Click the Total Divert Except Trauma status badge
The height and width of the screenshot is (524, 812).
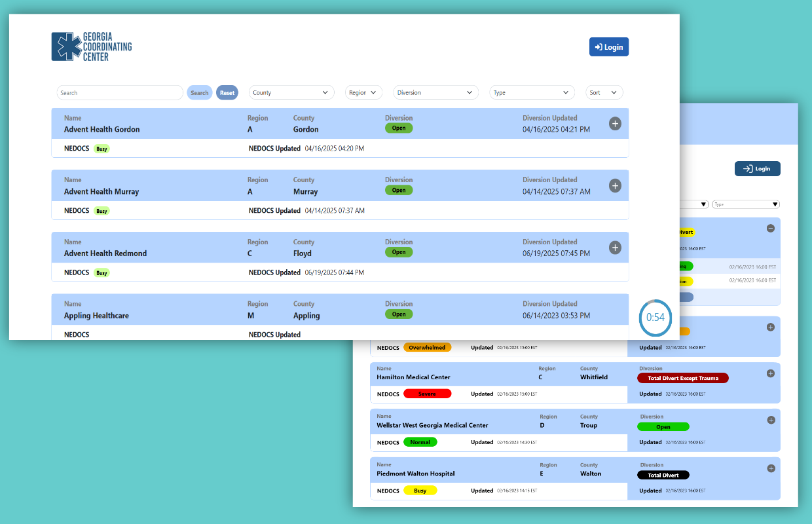682,378
